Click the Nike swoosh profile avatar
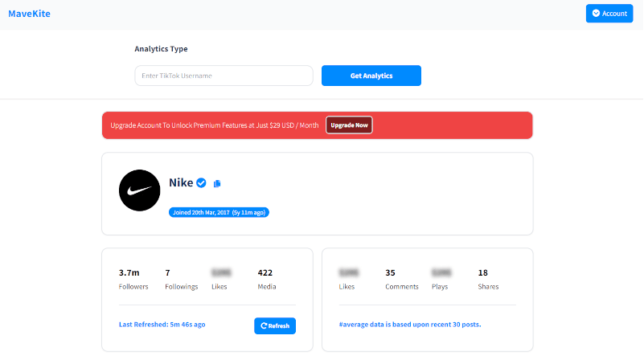Viewport: 644px width, 360px height. click(139, 190)
